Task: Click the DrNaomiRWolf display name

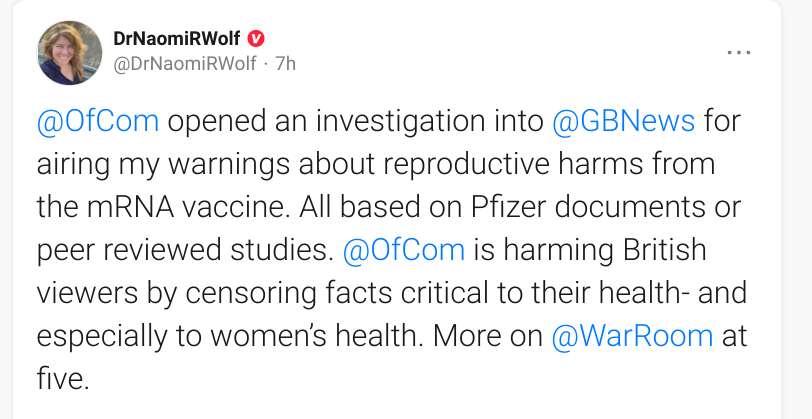Action: 176,39
